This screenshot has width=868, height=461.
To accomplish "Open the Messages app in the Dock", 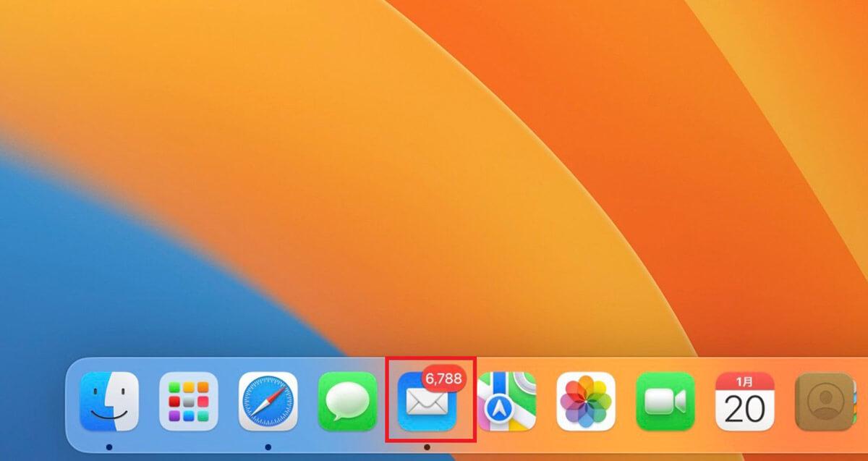I will tap(348, 402).
